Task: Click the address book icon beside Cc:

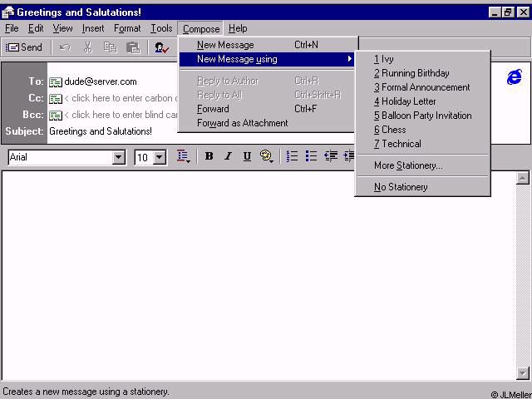Action: (56, 98)
